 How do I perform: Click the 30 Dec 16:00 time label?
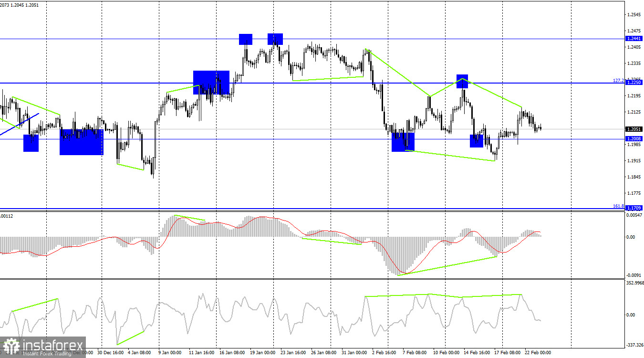[x=110, y=353]
